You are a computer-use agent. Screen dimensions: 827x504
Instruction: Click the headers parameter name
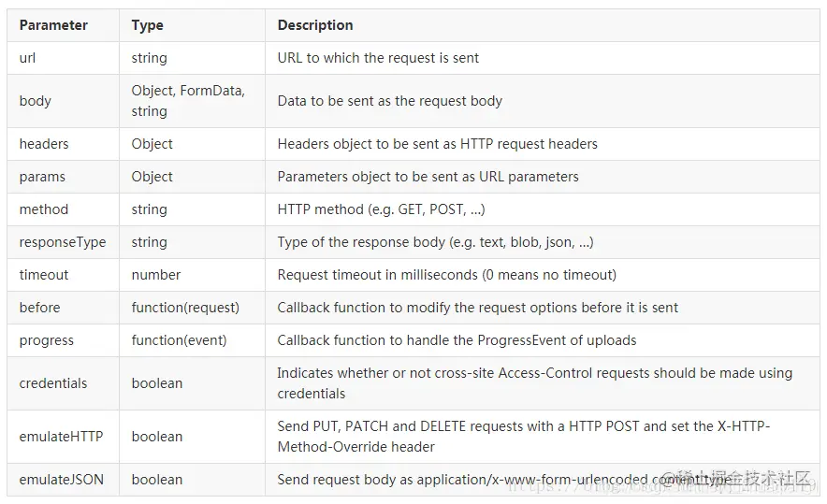coord(44,144)
